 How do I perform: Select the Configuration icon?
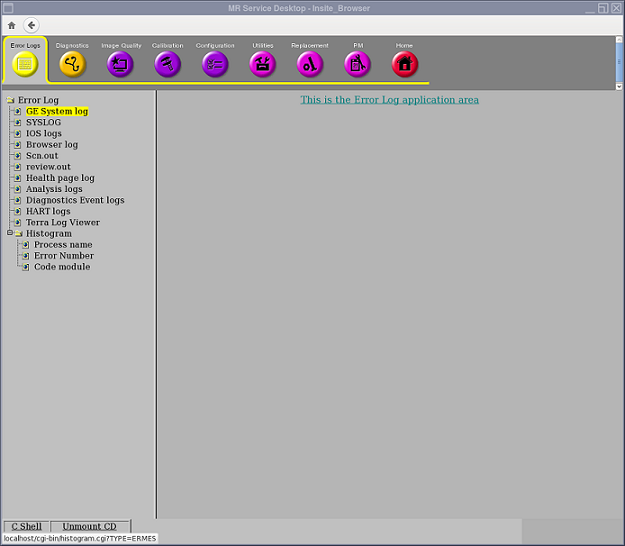click(215, 64)
